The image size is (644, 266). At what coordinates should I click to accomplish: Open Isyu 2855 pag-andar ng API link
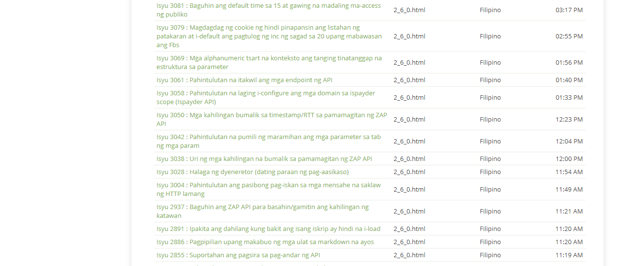(x=239, y=255)
